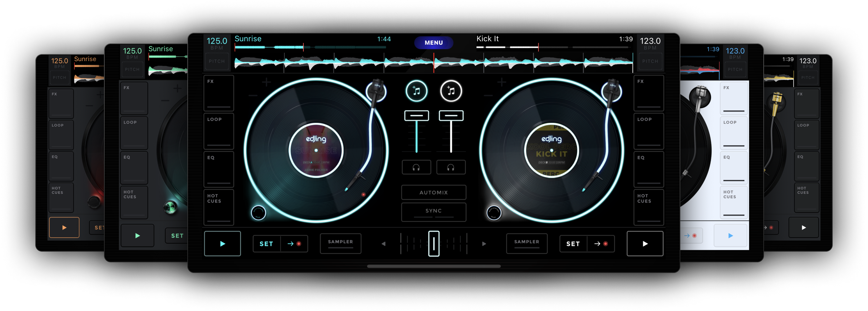Seek in the Kick It track overview bar
The width and height of the screenshot is (868, 311).
[554, 47]
